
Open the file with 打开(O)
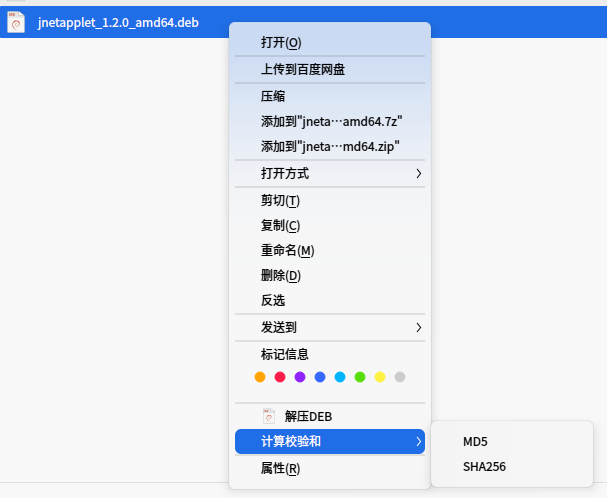pyautogui.click(x=330, y=43)
